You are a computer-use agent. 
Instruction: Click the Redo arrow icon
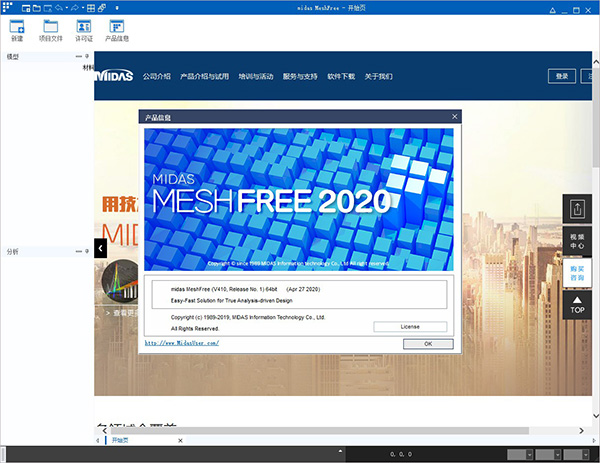pos(75,8)
